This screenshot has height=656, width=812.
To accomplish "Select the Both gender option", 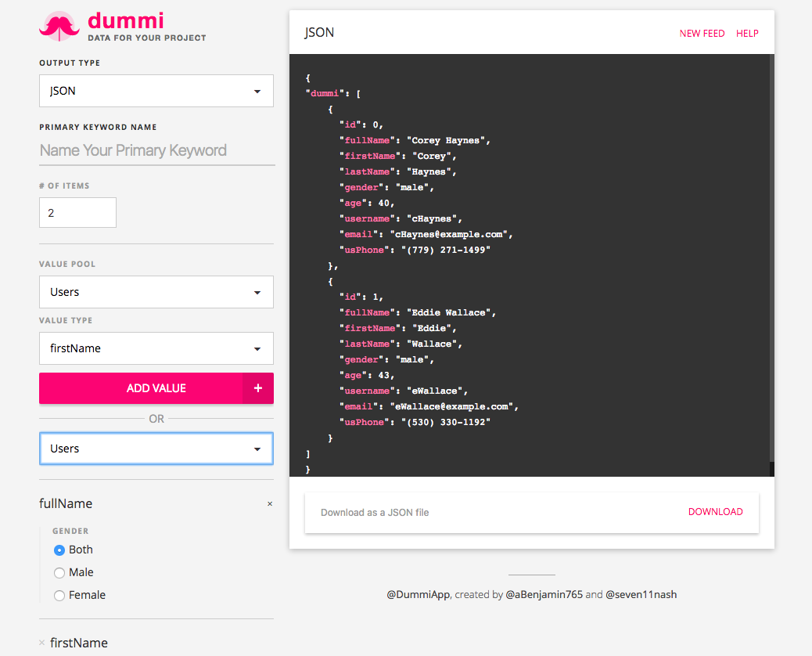I will [x=59, y=550].
